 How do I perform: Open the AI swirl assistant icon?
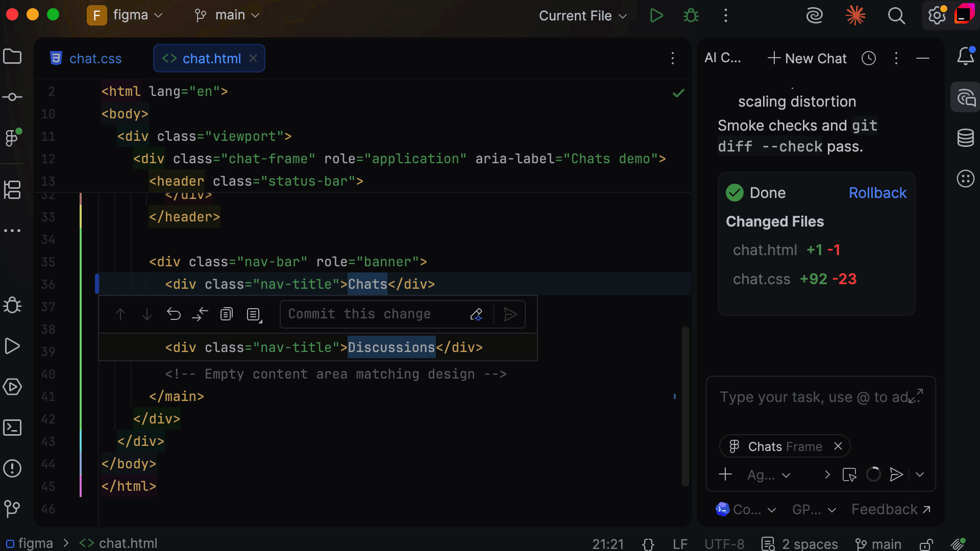pos(814,15)
